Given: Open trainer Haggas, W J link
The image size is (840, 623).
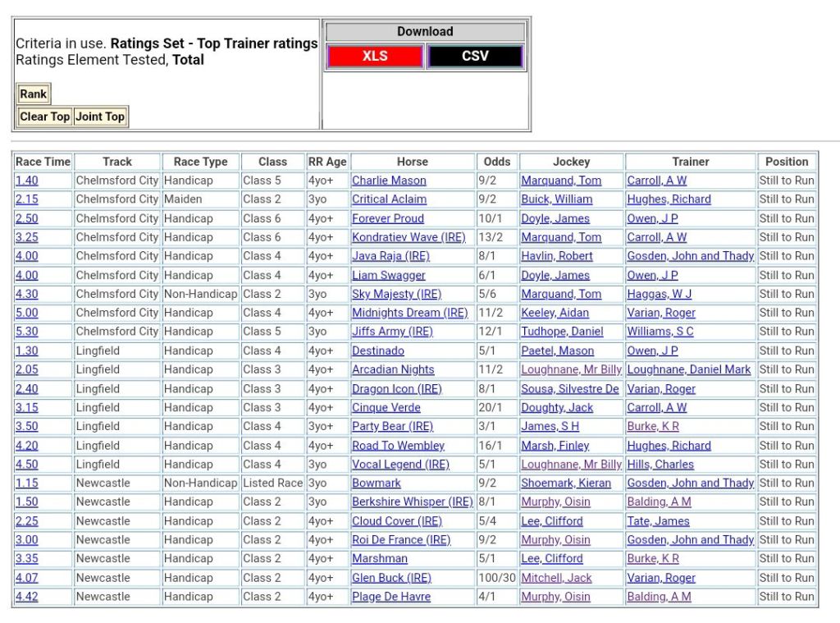Looking at the screenshot, I should (660, 294).
